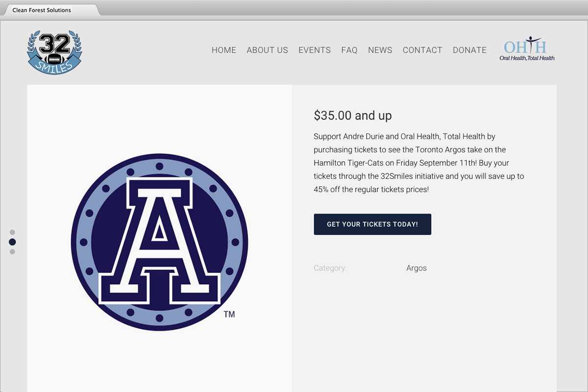The image size is (588, 392).
Task: Click the Andre Durie ticket description paragraph
Action: (x=419, y=163)
